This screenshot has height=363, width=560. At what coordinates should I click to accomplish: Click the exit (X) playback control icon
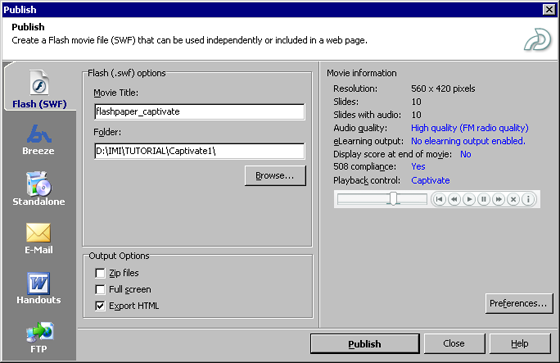click(513, 199)
